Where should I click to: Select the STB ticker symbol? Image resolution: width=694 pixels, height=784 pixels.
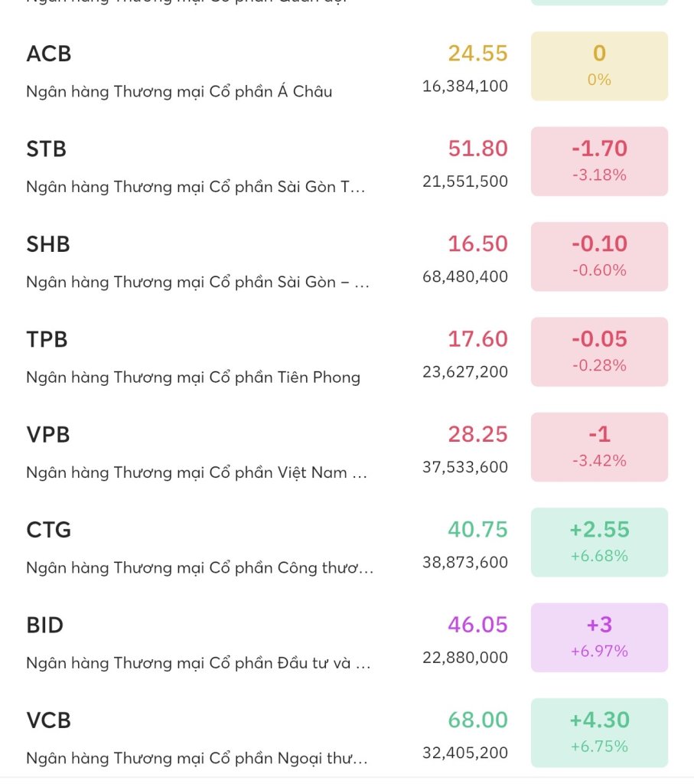tap(47, 149)
